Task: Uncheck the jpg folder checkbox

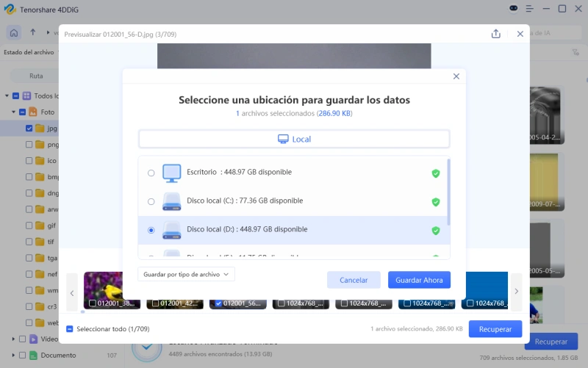Action: pyautogui.click(x=29, y=128)
